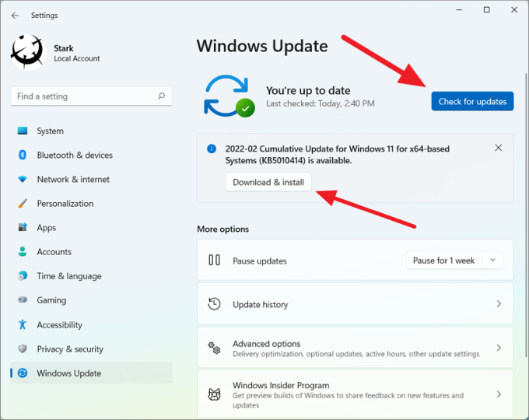The width and height of the screenshot is (529, 420).
Task: Click the Windows Insider cat icon
Action: click(214, 394)
